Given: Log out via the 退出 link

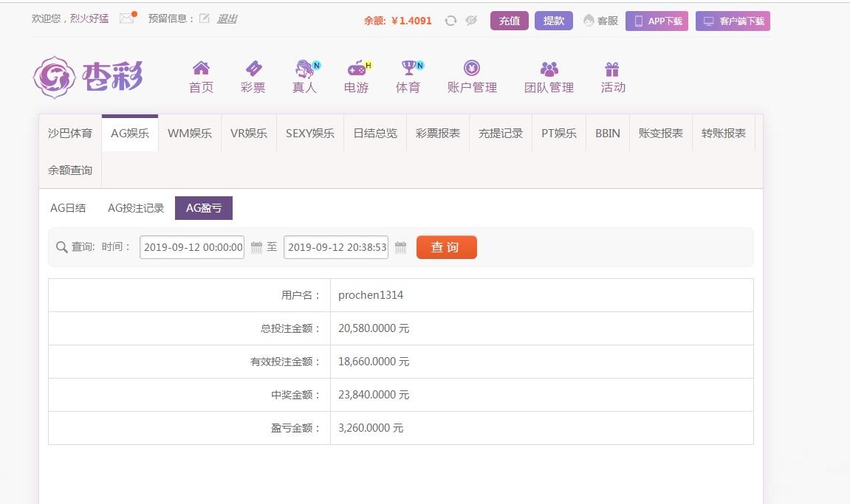Looking at the screenshot, I should pyautogui.click(x=226, y=18).
